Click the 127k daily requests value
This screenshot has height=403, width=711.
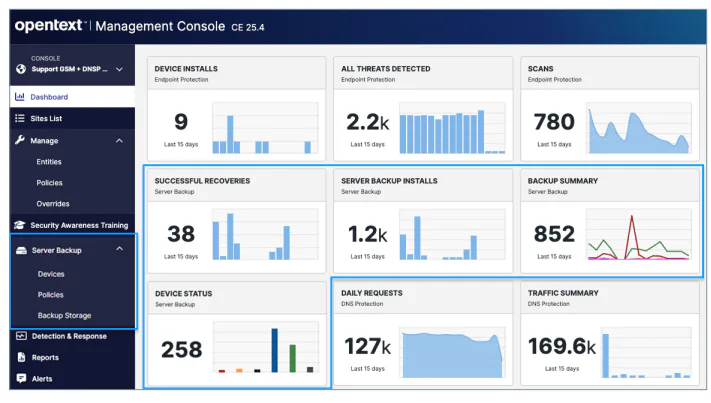tap(368, 346)
